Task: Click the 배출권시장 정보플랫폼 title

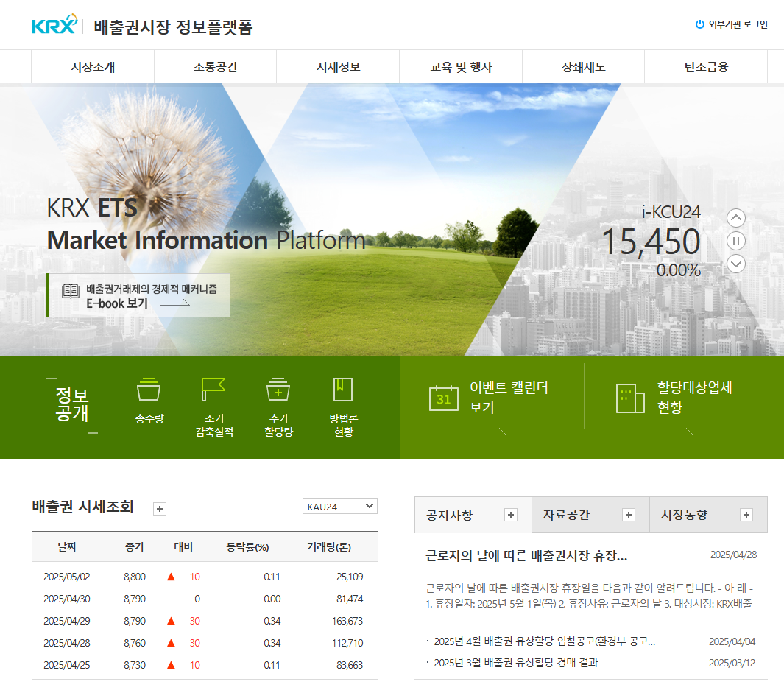Action: click(x=173, y=27)
